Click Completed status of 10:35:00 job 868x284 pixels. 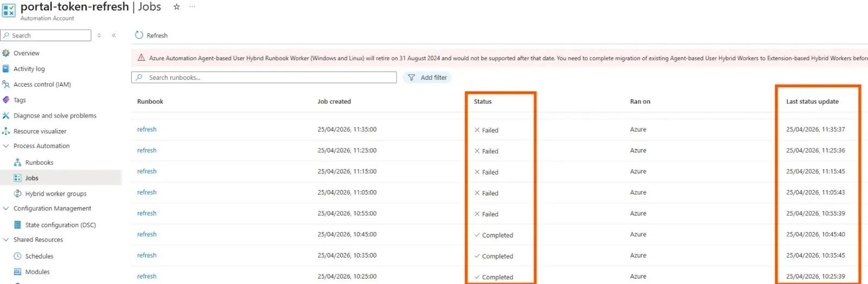(494, 256)
